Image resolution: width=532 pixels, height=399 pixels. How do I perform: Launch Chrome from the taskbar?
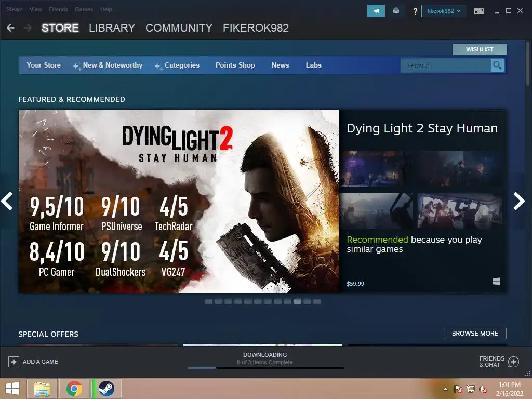pyautogui.click(x=74, y=389)
